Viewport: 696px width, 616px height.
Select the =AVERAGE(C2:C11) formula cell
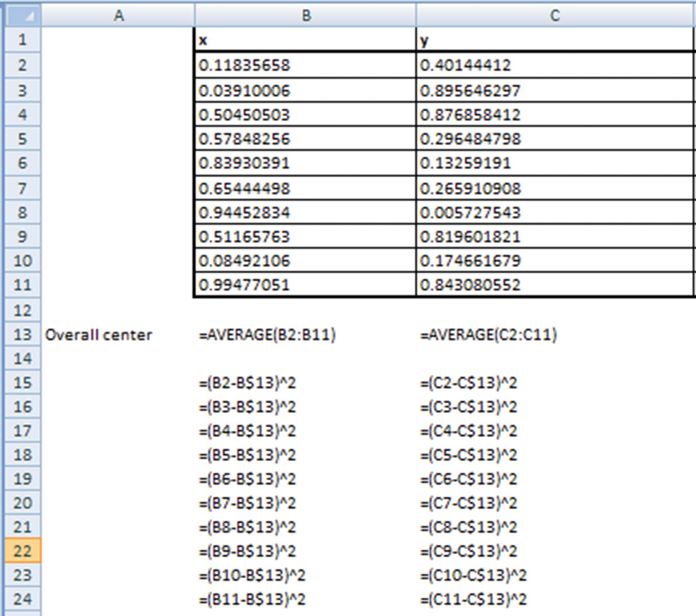coord(555,335)
